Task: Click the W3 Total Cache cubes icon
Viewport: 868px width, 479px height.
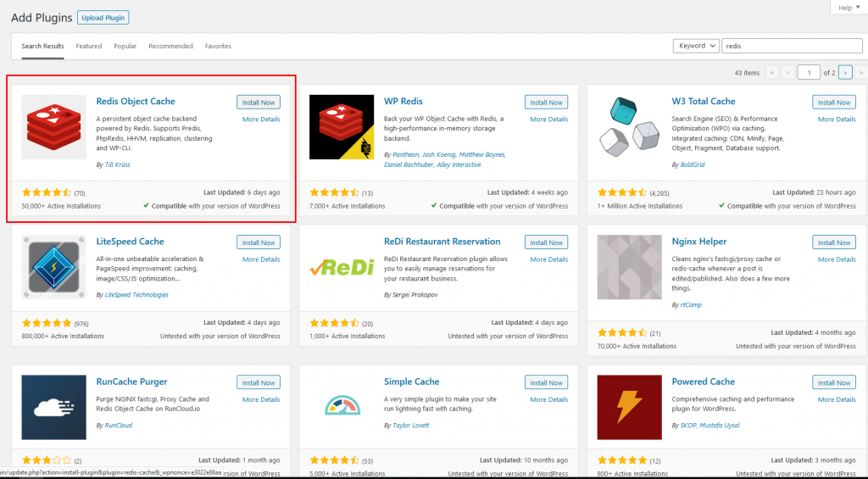Action: tap(630, 127)
